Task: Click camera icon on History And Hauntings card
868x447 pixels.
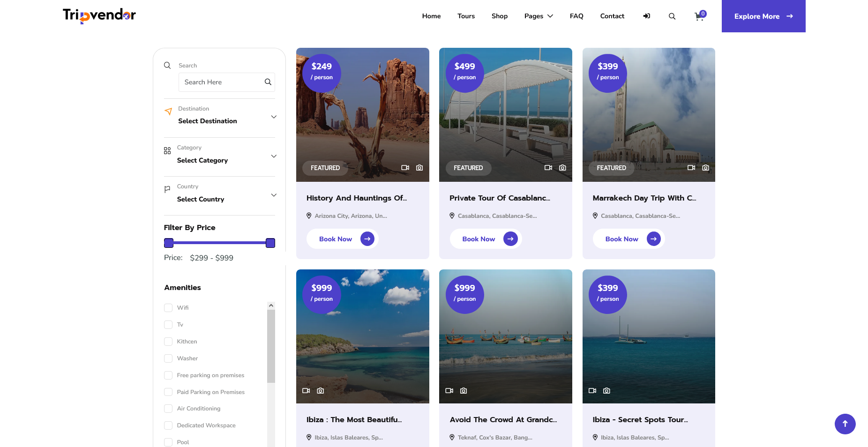Action: (419, 168)
